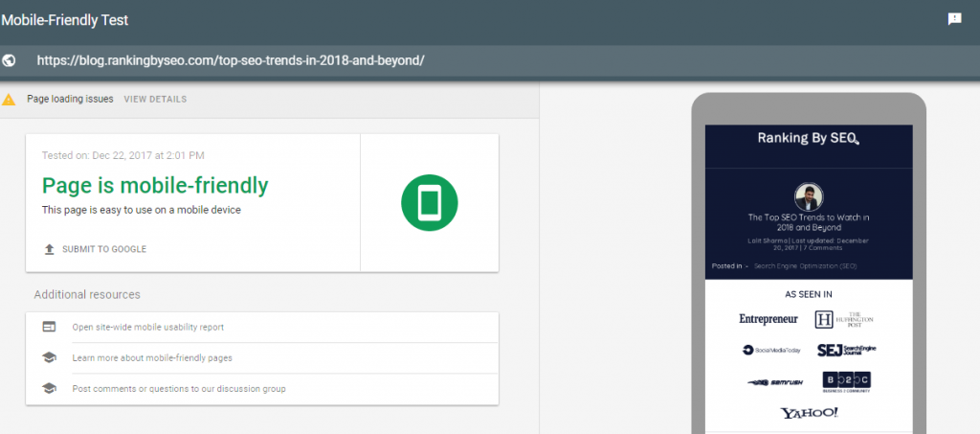Click the Page loading issues text
The image size is (980, 434).
point(70,99)
